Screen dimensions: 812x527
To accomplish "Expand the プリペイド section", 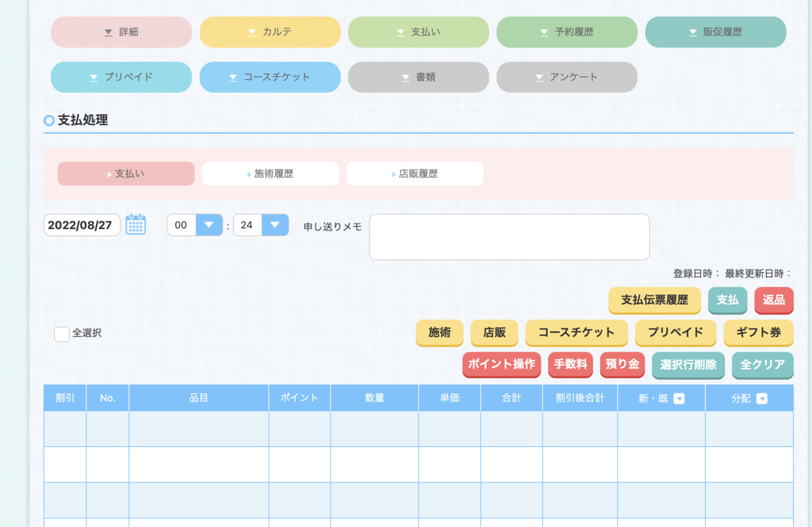I will [121, 78].
